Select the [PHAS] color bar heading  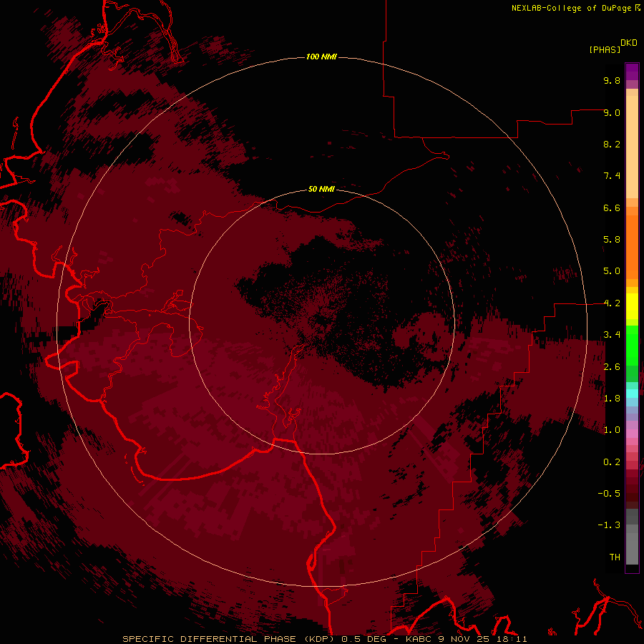coord(605,49)
